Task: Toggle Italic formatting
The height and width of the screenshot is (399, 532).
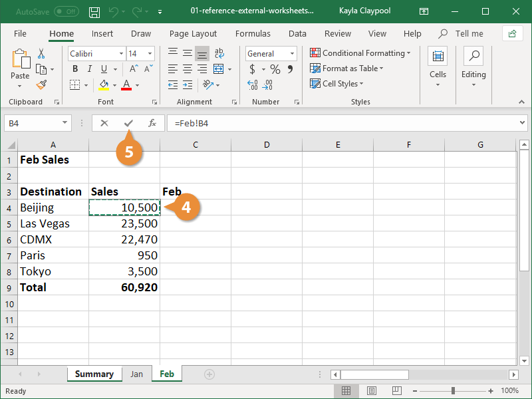Action: (x=90, y=69)
